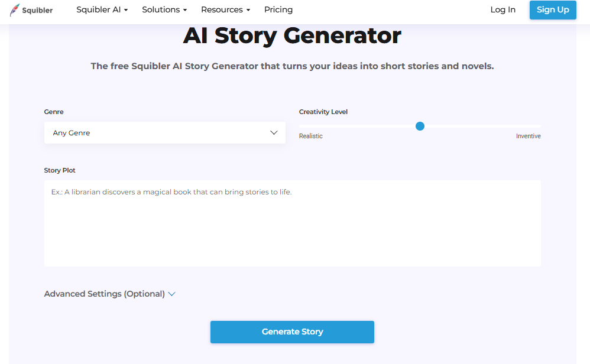590x364 pixels.
Task: Click the AI Story Generator heading
Action: pyautogui.click(x=292, y=35)
